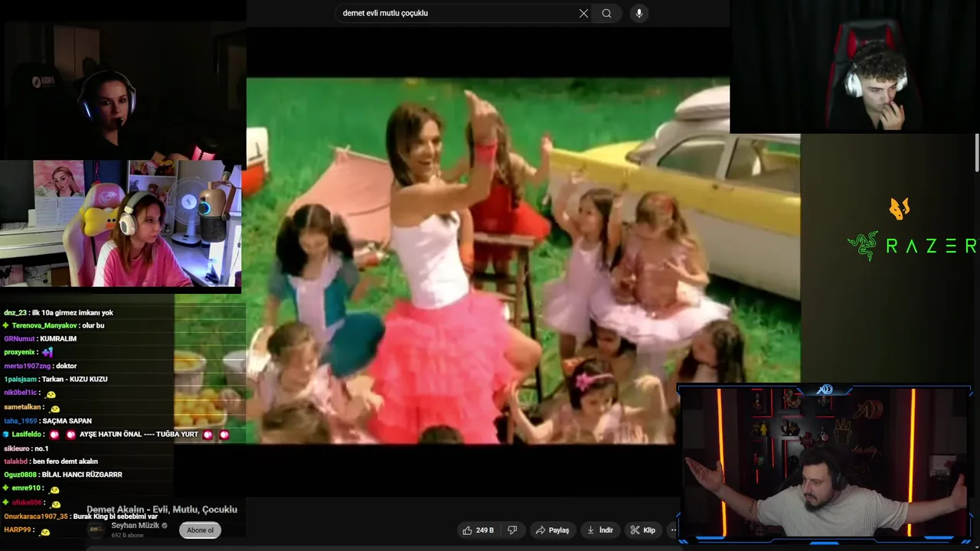Open the more actions ellipsis menu
Screen dimensions: 980x551
[x=673, y=530]
